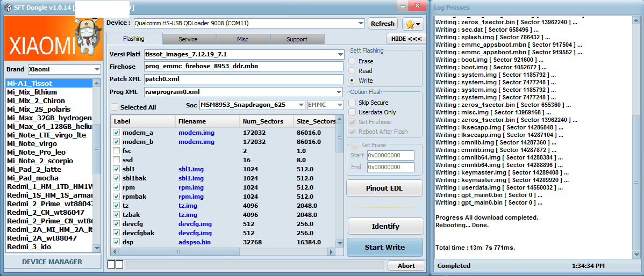Expand the Versi Platf dropdown
This screenshot has height=276, width=644.
coord(244,54)
